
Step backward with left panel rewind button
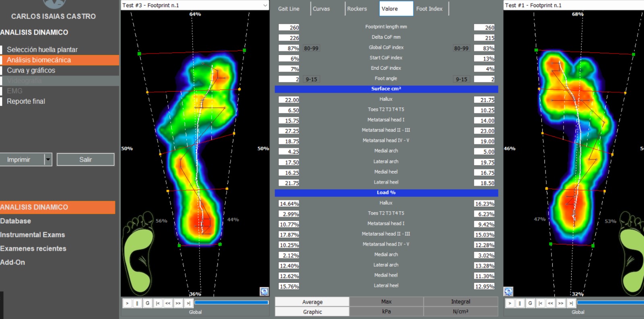coord(168,303)
